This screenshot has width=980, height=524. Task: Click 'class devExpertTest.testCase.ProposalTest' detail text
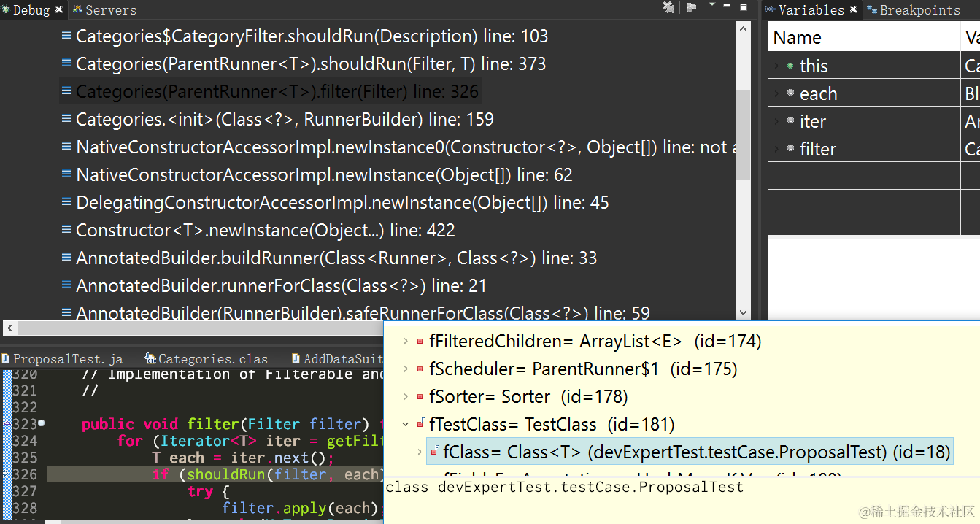pos(564,487)
